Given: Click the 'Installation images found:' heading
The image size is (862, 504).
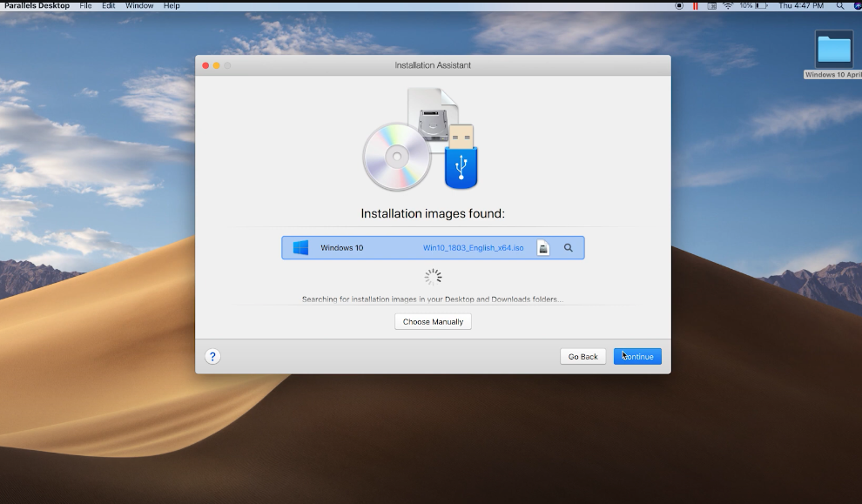Looking at the screenshot, I should tap(433, 213).
